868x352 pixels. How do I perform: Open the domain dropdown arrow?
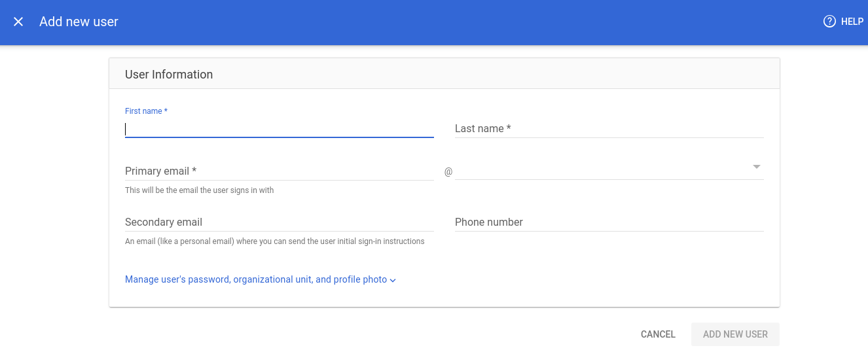[x=757, y=167]
